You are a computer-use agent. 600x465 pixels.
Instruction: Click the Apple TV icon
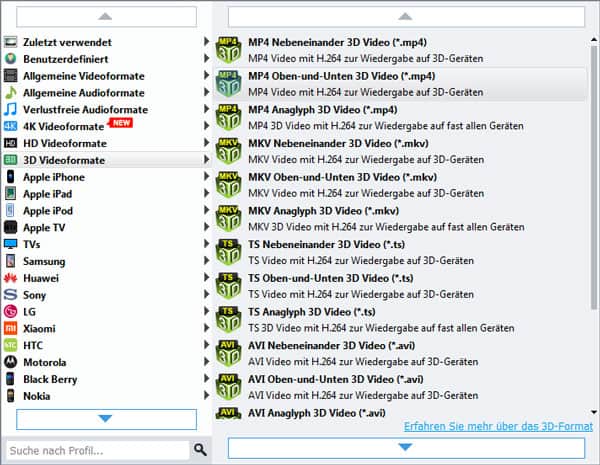(10, 227)
